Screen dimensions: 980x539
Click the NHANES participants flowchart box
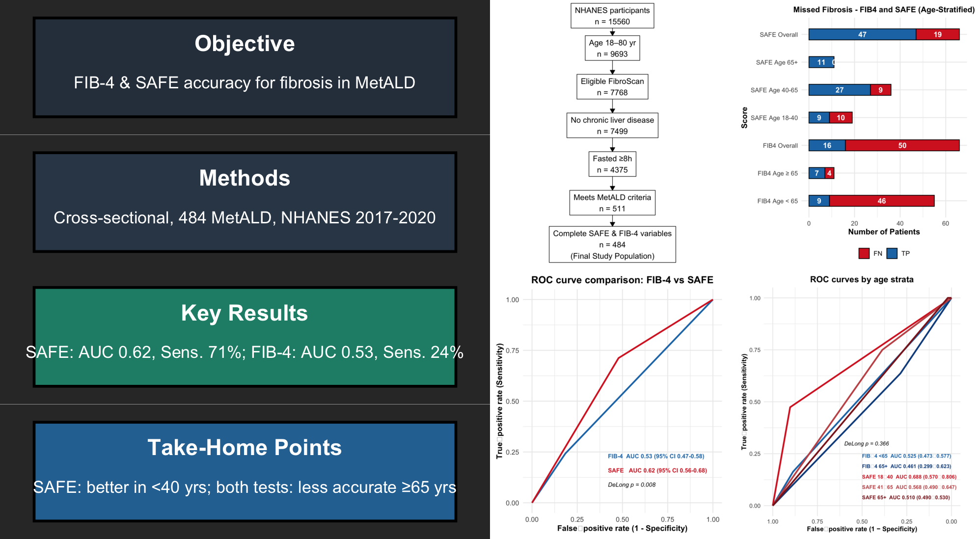click(x=612, y=16)
